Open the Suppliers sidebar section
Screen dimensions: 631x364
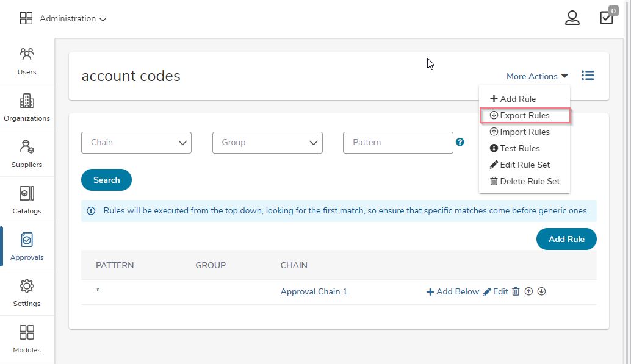click(27, 154)
